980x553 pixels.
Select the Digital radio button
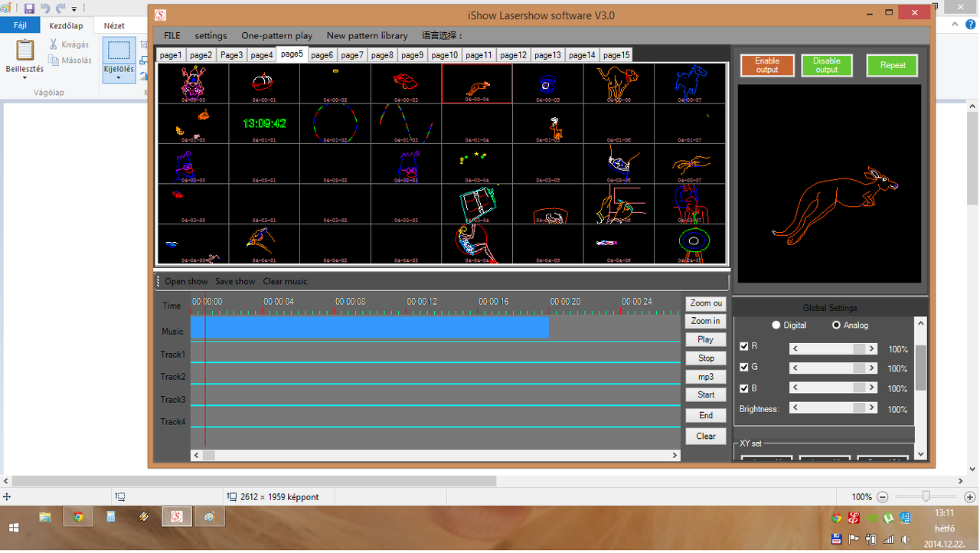click(x=776, y=326)
